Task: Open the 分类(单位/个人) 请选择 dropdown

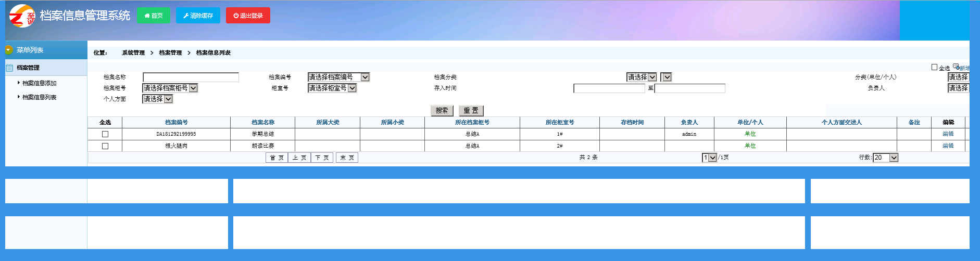Action: (x=959, y=77)
